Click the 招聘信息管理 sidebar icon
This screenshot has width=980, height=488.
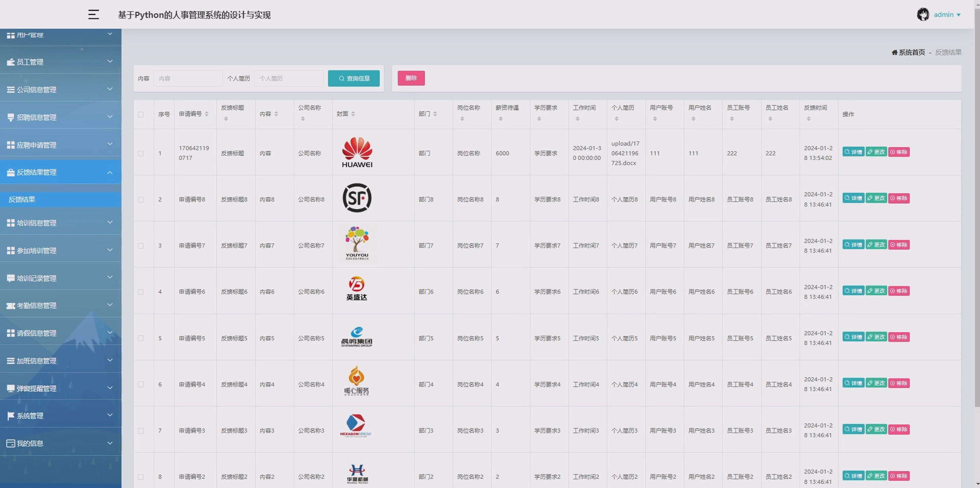[x=11, y=118]
